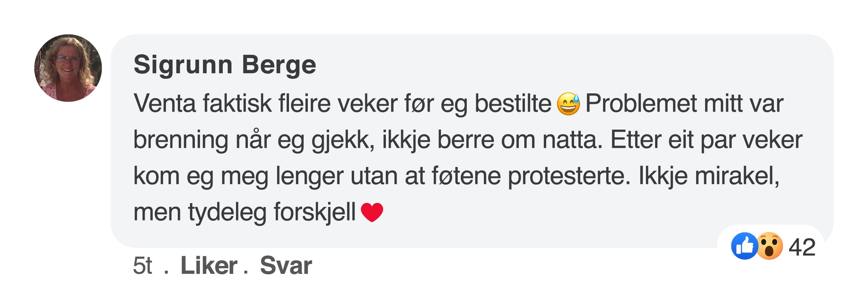Open the reaction count 42
868x308 pixels.
(802, 247)
